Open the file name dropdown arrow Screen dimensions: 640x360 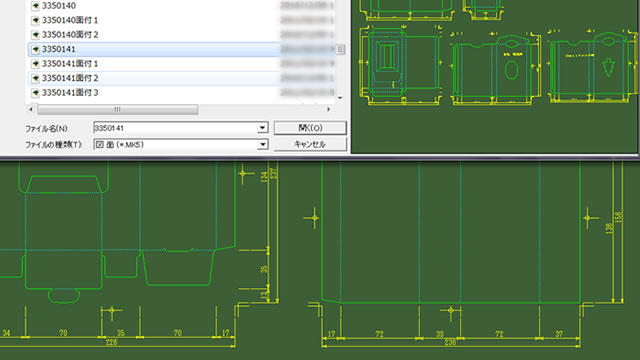(x=262, y=128)
